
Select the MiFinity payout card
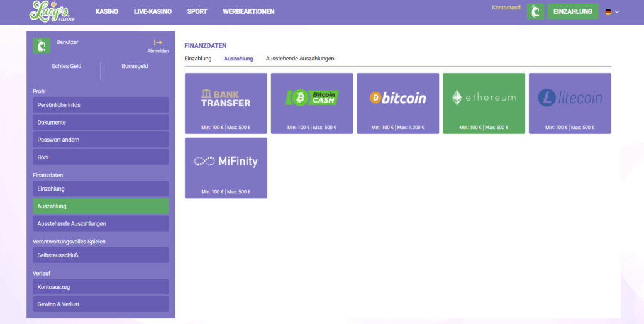point(226,168)
